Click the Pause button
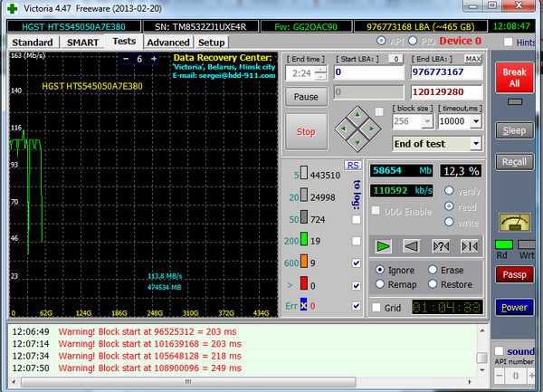Image resolution: width=543 pixels, height=392 pixels. (x=306, y=97)
